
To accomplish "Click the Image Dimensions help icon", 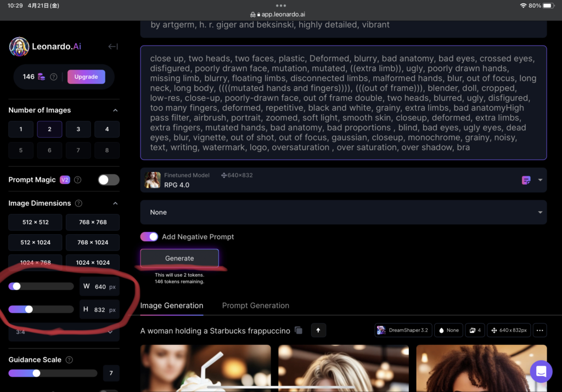I will [x=78, y=203].
